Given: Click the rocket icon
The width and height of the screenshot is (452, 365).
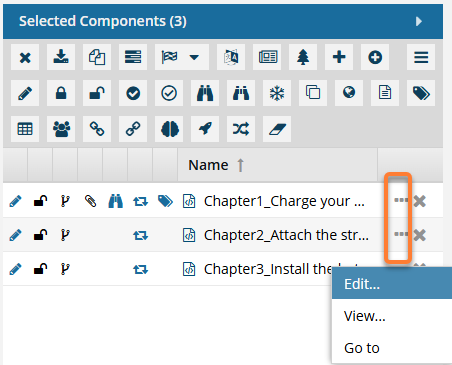Looking at the screenshot, I should 205,129.
